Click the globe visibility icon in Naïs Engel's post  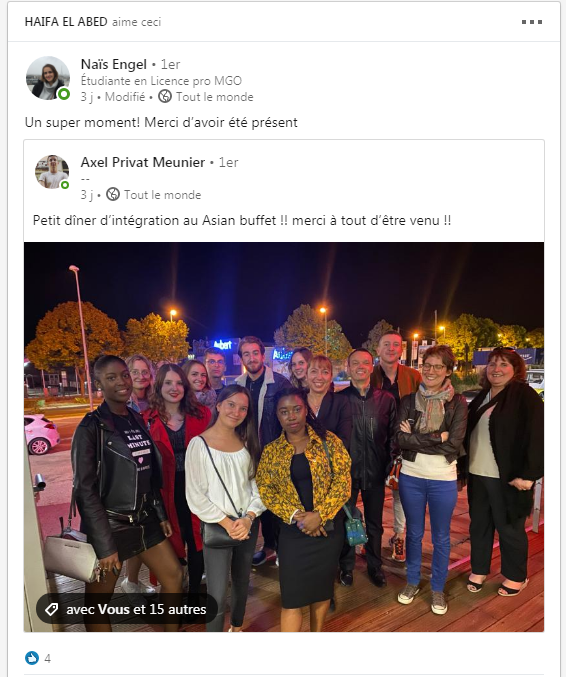pos(164,96)
